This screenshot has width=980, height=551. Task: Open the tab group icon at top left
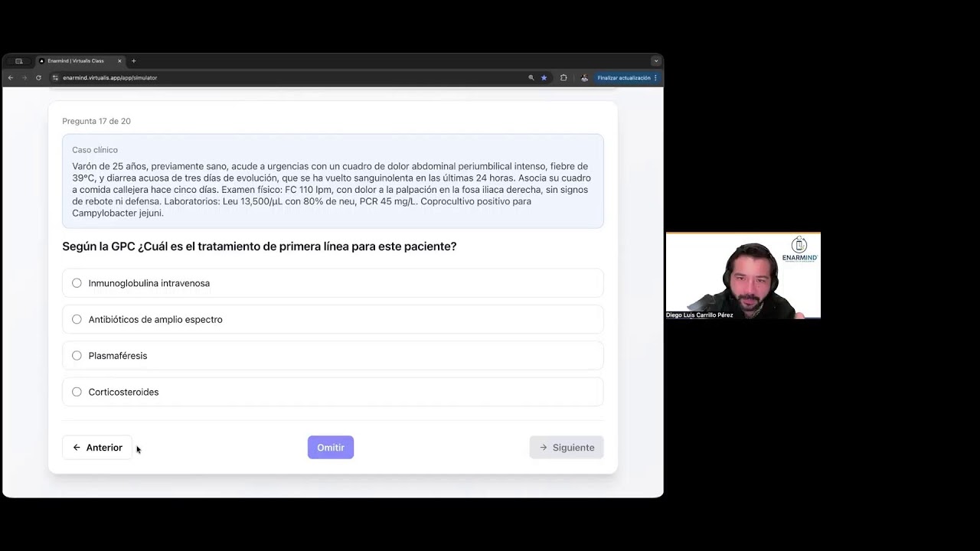pyautogui.click(x=18, y=60)
